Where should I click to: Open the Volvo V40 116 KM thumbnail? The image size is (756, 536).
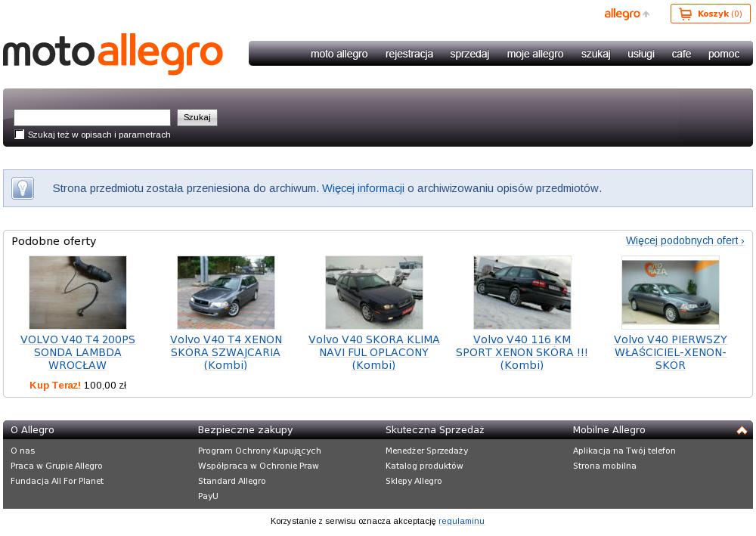[522, 292]
